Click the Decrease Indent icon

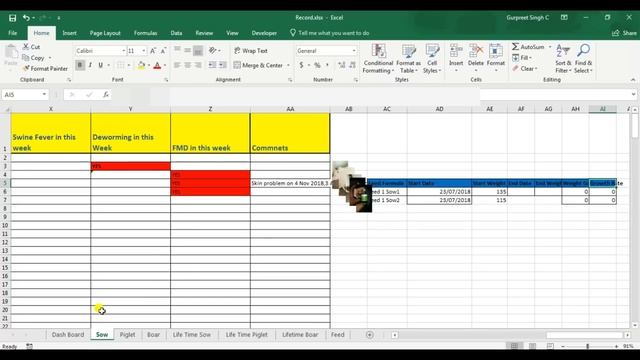[212, 65]
